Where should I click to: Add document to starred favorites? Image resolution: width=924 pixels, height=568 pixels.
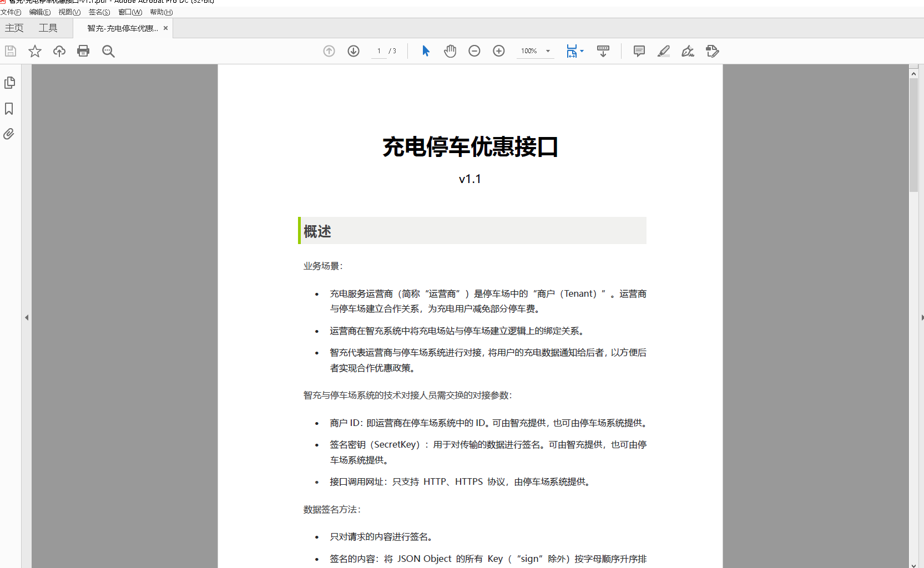pos(35,51)
